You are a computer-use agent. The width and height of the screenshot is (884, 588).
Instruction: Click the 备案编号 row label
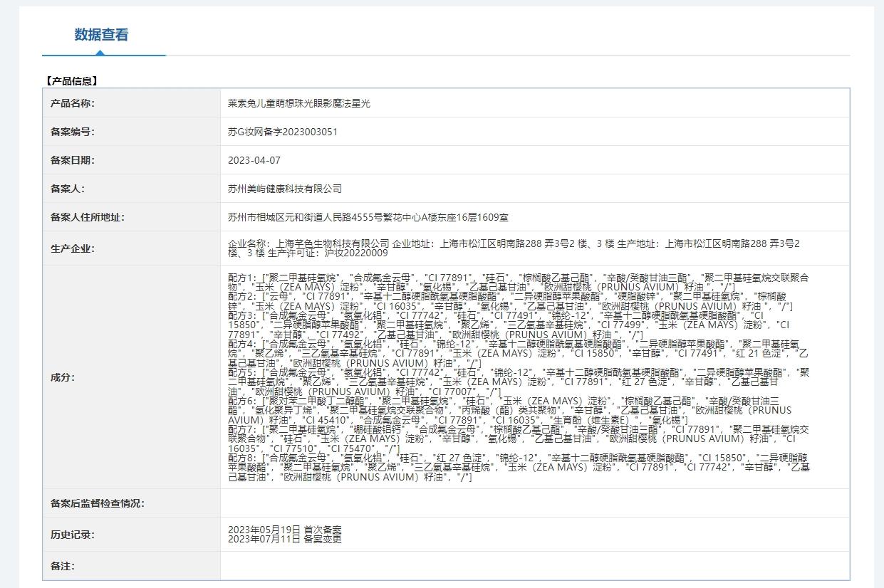(72, 132)
